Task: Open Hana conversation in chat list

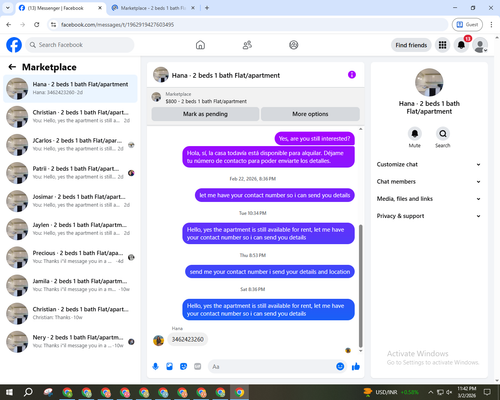Action: pos(70,89)
